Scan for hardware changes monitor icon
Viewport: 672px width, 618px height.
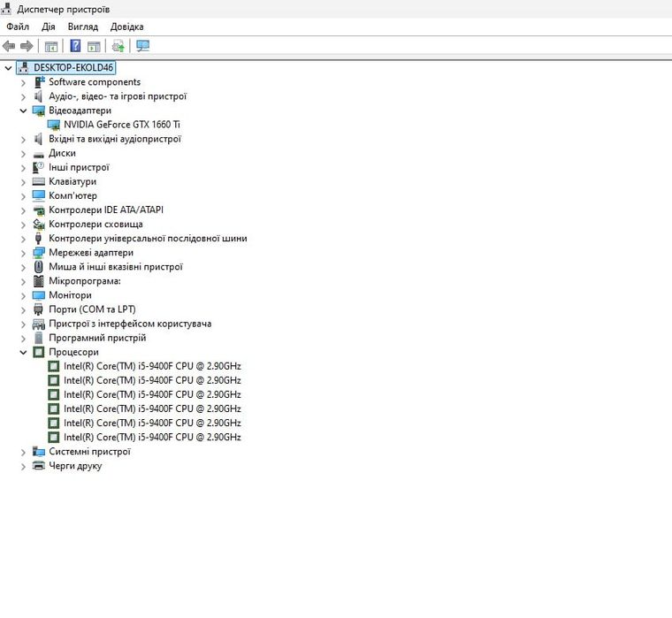[142, 46]
